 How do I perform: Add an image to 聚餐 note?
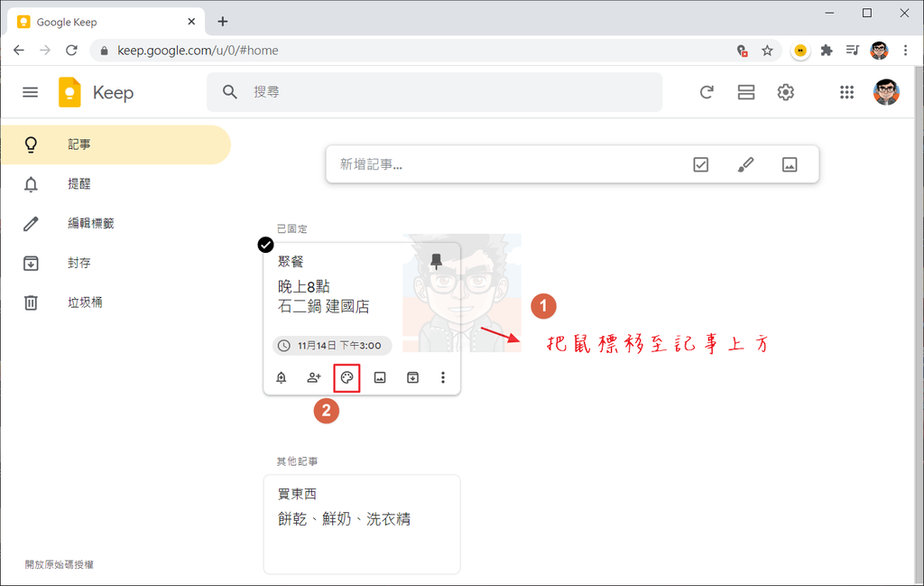[x=380, y=377]
